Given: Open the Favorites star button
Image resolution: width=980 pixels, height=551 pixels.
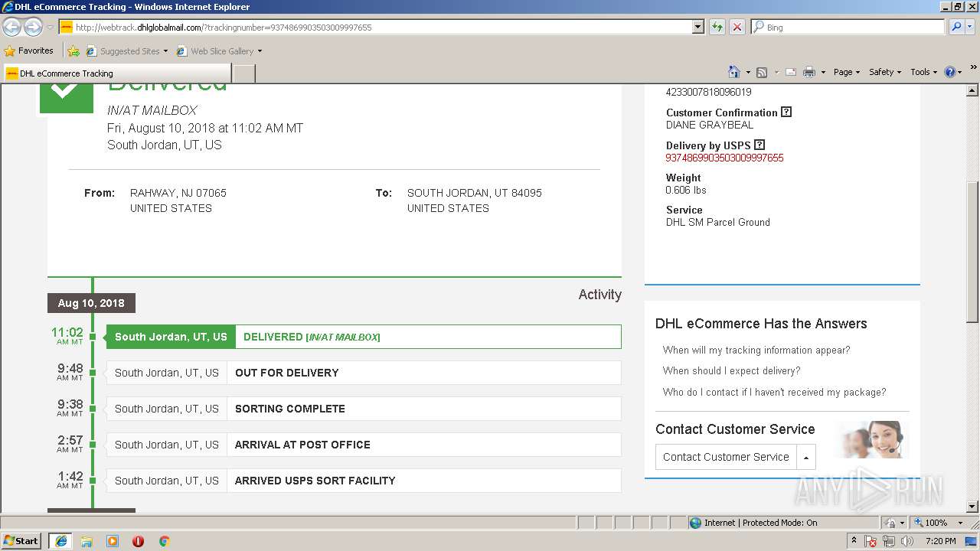Looking at the screenshot, I should pos(28,51).
